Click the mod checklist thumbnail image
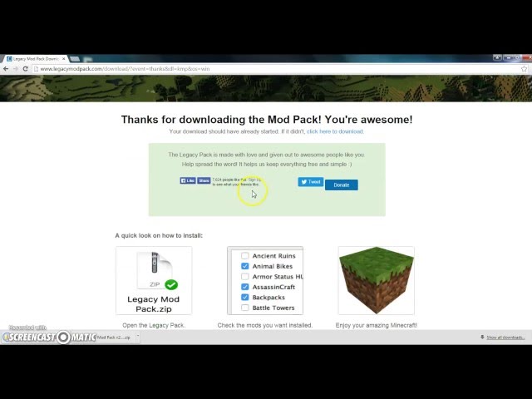The width and height of the screenshot is (532, 399). (x=265, y=281)
